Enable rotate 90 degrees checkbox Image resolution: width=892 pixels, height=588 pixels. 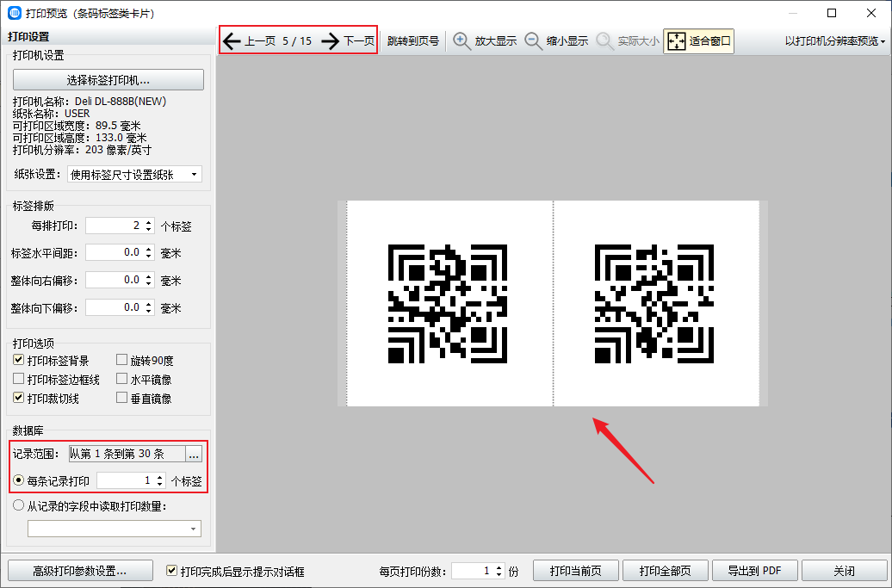tap(121, 359)
